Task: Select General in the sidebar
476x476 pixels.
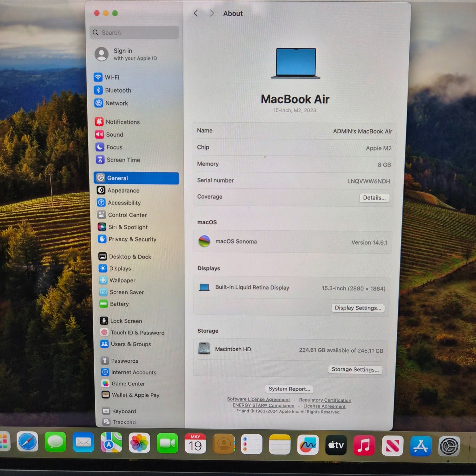Action: click(x=136, y=178)
